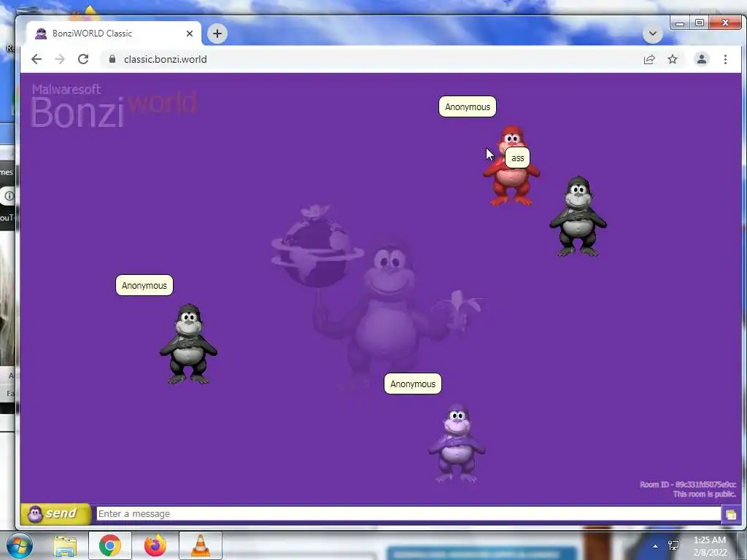This screenshot has height=560, width=747.
Task: Select the BonziWORLD Classic tab
Action: coord(113,34)
